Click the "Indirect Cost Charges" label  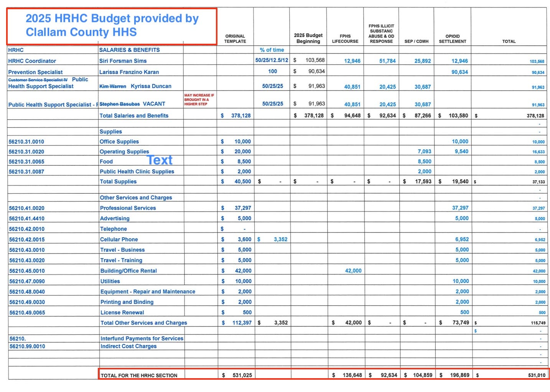point(128,346)
